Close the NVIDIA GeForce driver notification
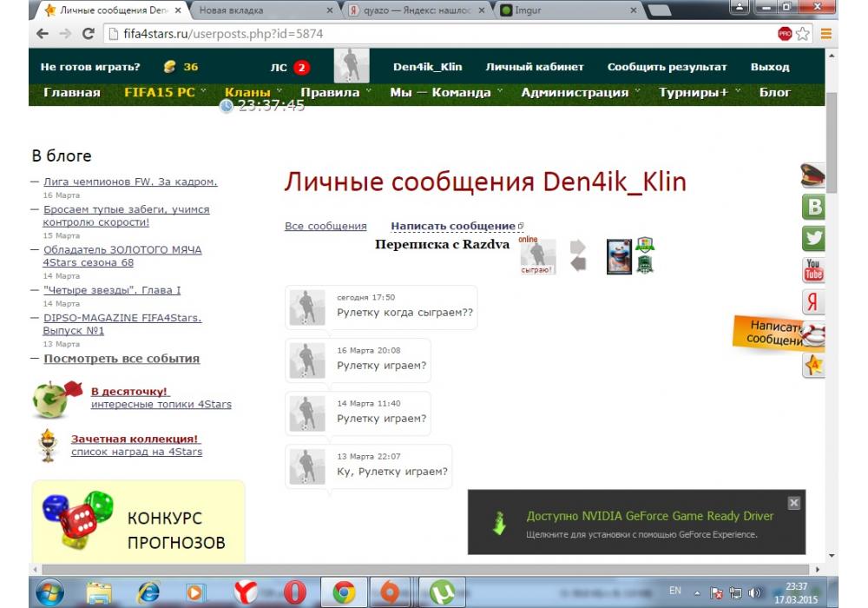 [793, 503]
